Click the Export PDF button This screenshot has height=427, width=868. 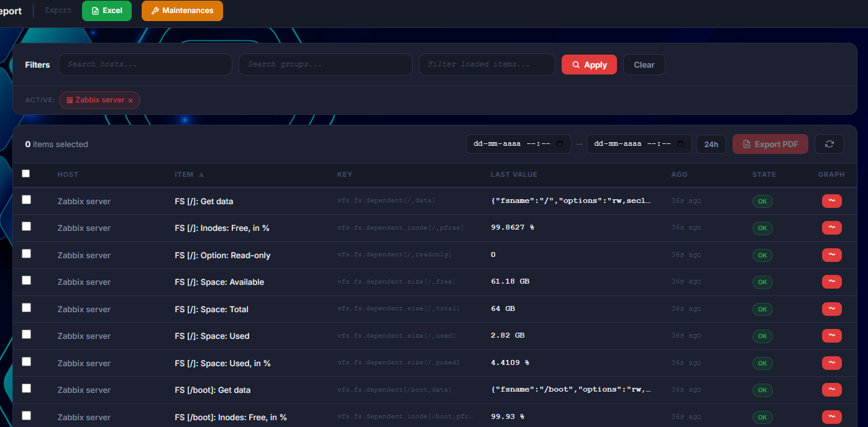pos(770,144)
